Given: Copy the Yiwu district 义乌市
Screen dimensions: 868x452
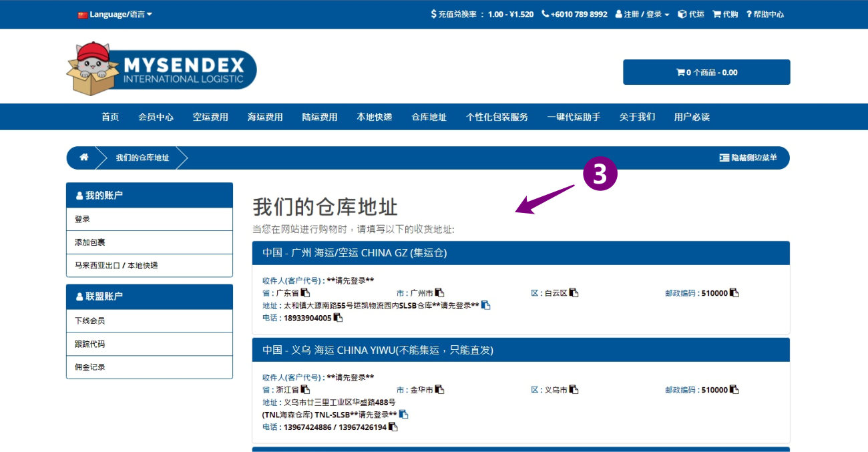Looking at the screenshot, I should [x=574, y=390].
